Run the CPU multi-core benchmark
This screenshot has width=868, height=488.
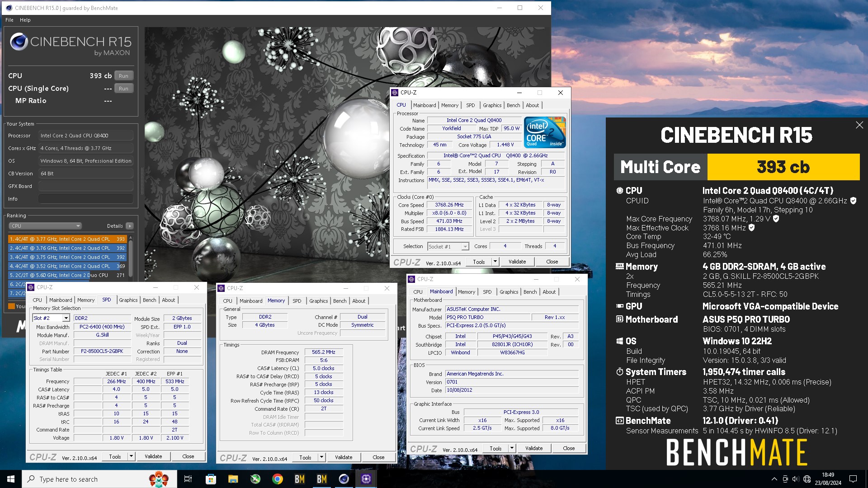tap(124, 76)
